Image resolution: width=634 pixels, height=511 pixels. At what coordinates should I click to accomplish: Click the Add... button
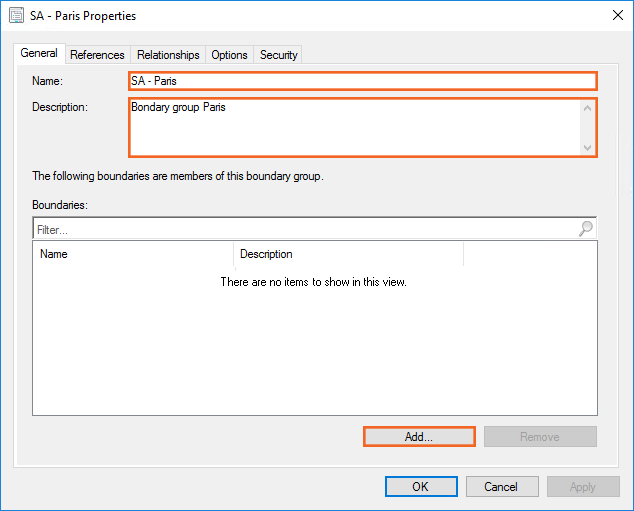point(418,437)
